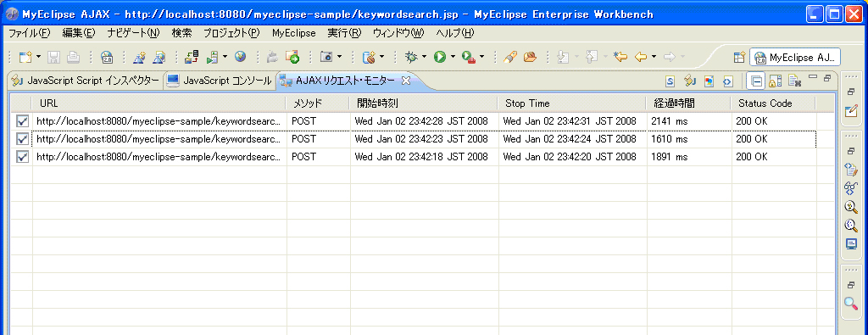Sort by the Status Code column header
The image size is (868, 335).
point(773,103)
